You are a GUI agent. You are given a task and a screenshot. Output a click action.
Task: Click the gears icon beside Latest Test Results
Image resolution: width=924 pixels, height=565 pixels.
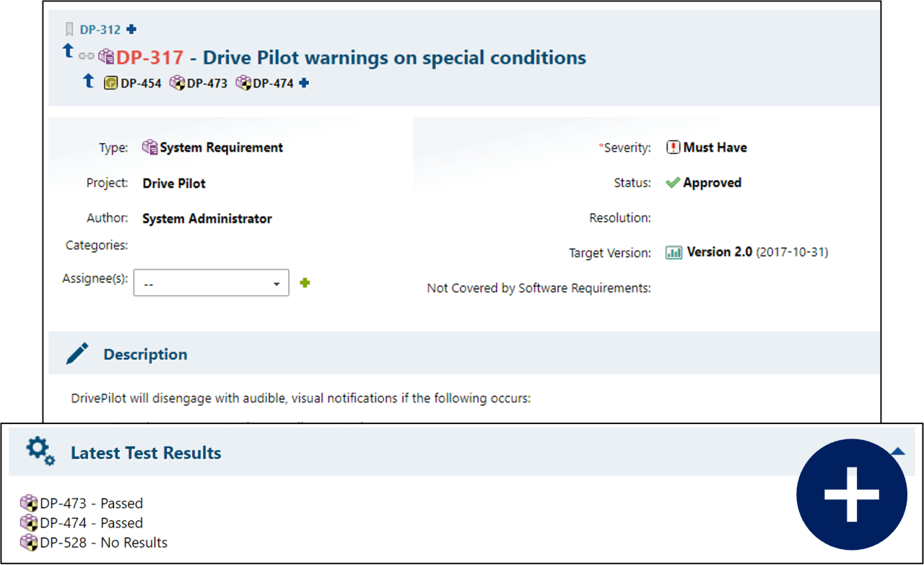(40, 452)
